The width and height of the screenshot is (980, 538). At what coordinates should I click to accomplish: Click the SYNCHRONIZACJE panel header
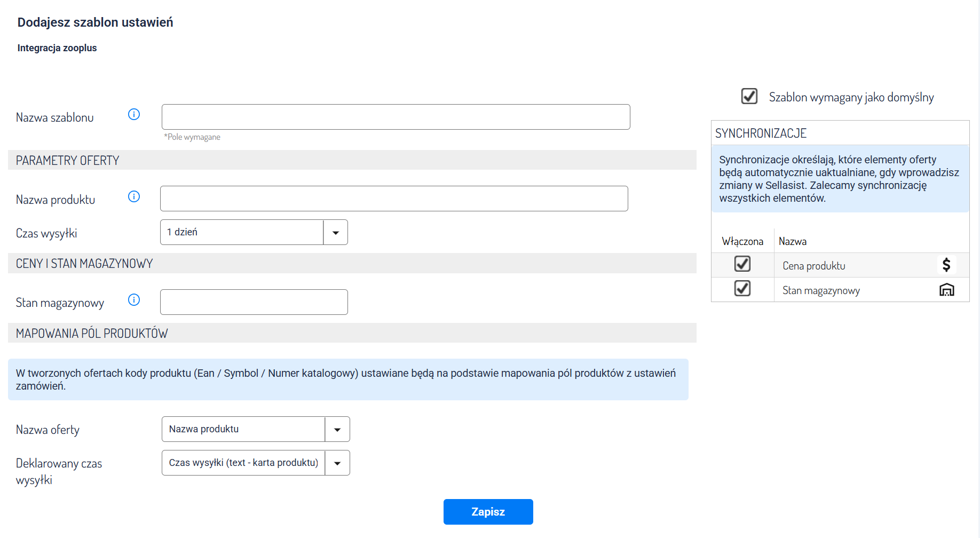point(761,133)
